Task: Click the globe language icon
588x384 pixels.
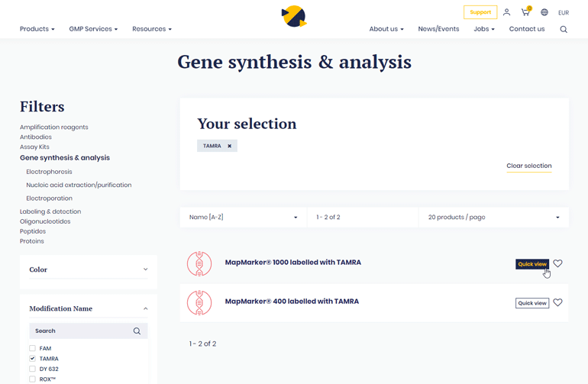Action: [x=544, y=12]
